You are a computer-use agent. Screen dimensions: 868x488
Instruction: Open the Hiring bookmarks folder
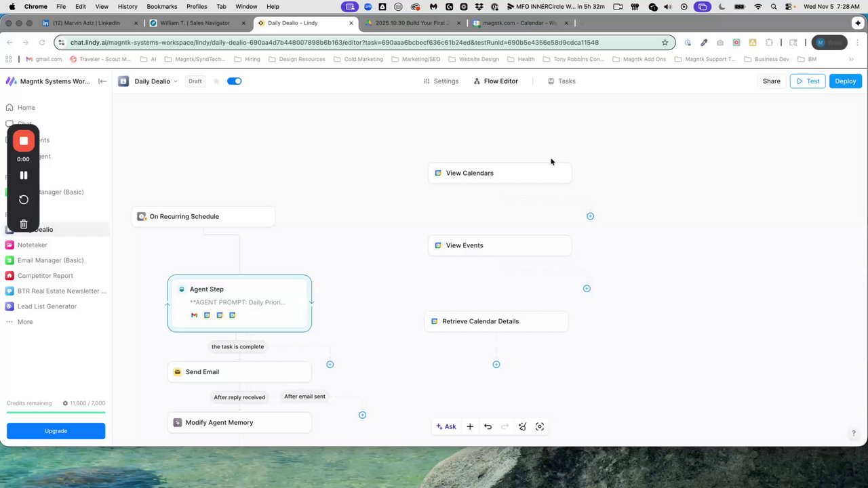[247, 59]
